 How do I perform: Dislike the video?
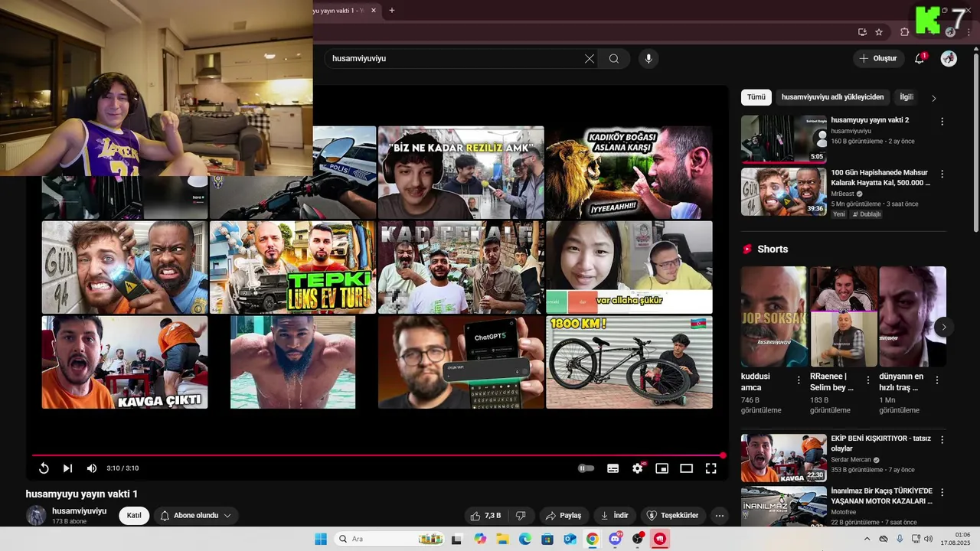click(521, 516)
